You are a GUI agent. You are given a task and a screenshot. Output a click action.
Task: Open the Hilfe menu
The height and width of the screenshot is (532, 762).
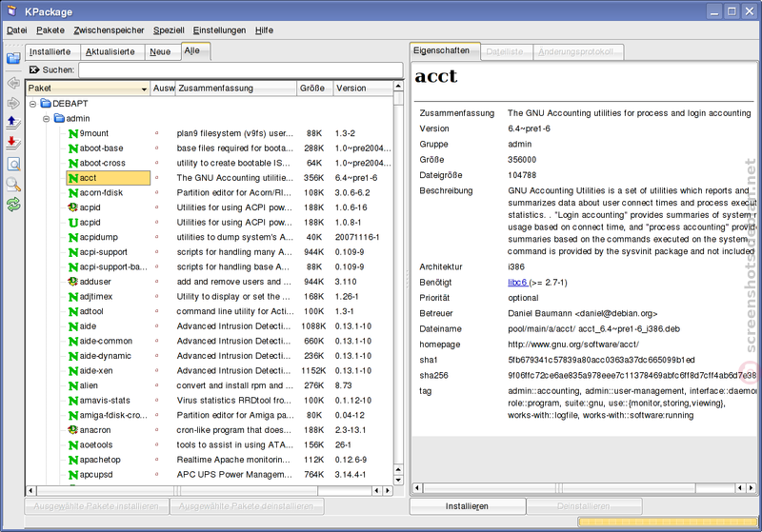pos(264,30)
